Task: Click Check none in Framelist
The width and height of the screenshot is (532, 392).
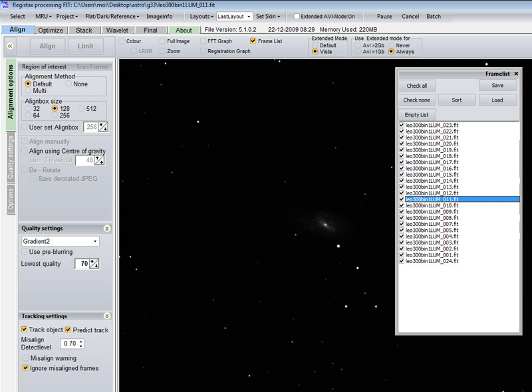Action: pos(417,100)
